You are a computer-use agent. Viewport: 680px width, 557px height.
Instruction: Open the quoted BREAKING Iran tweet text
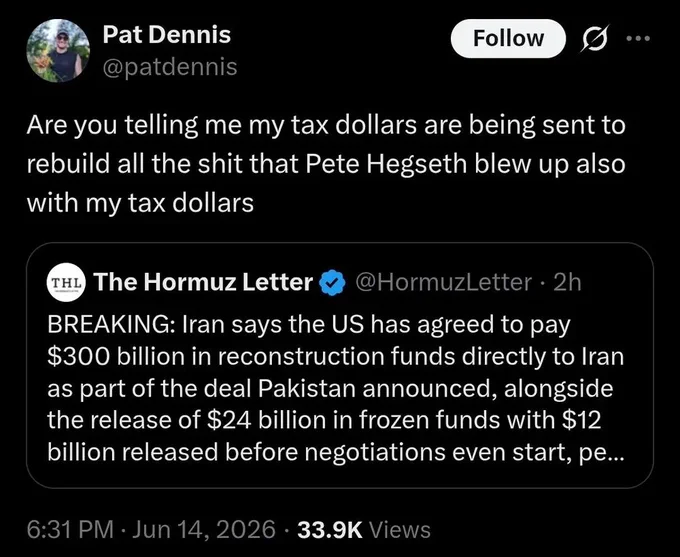point(335,389)
